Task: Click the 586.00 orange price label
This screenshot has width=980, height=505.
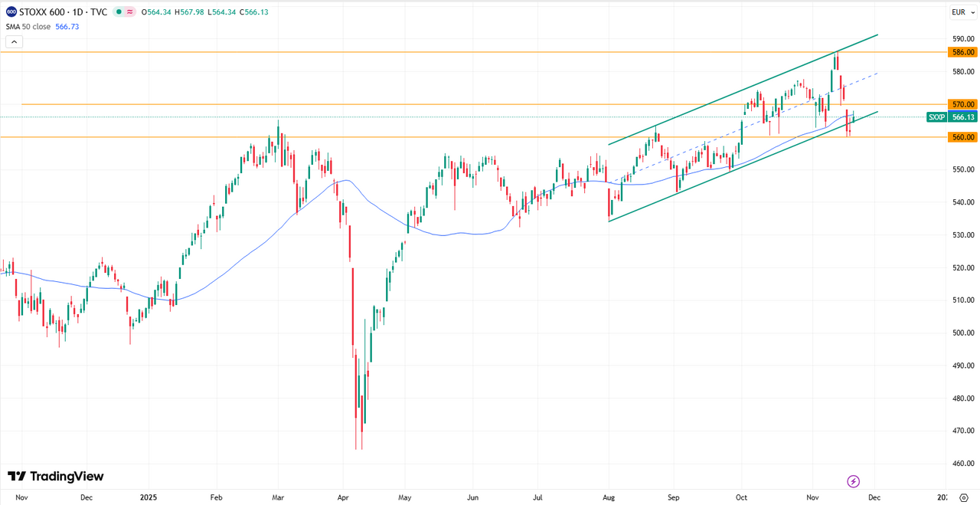Action: pos(962,52)
